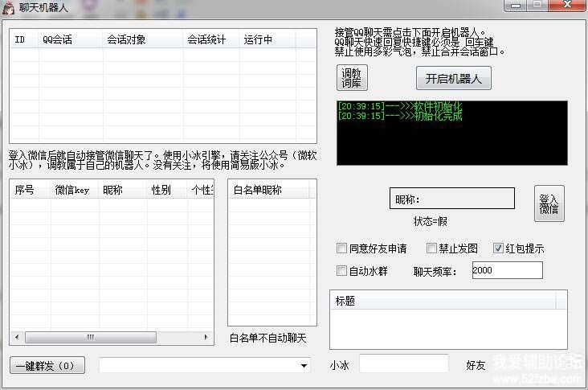Click the 一键群发 (0) button
The image size is (588, 390).
pos(47,365)
